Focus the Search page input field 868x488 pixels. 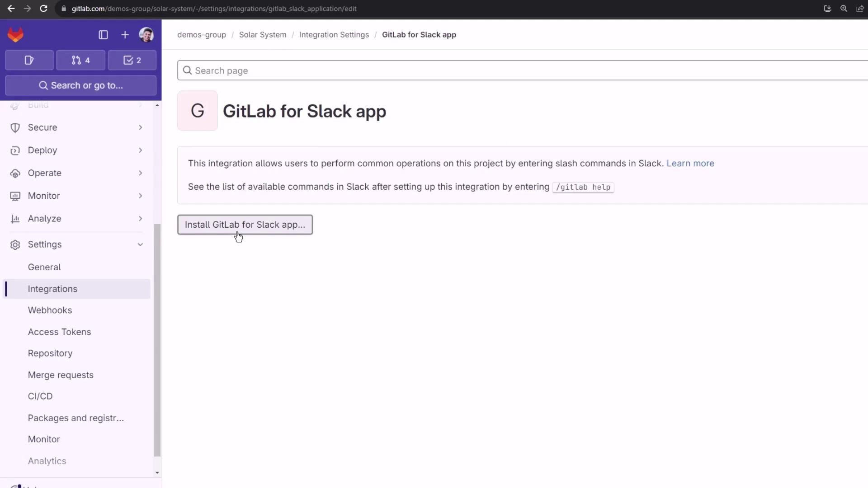[x=520, y=70]
